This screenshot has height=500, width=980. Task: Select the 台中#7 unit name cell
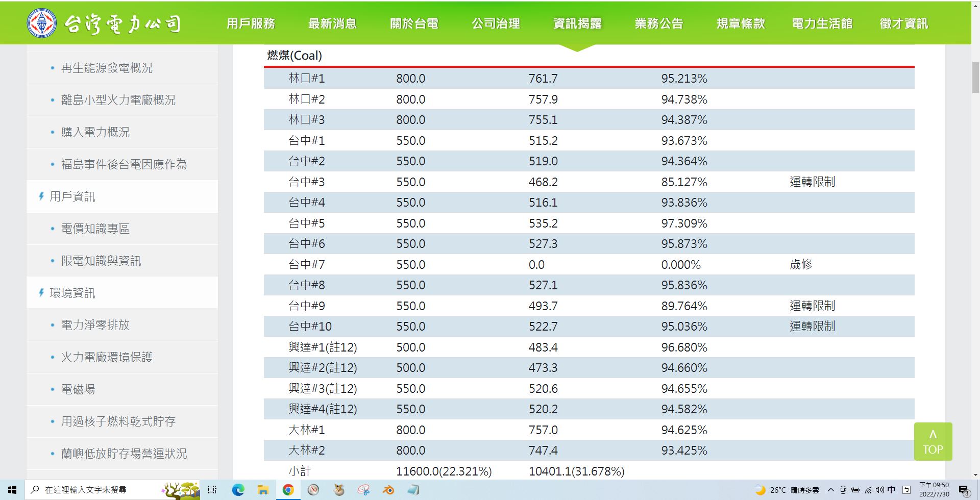point(307,265)
